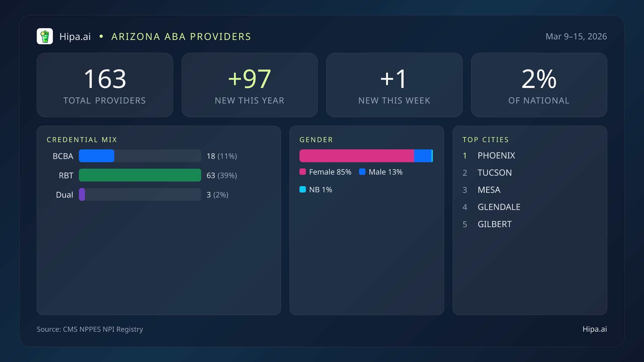
Task: Click the Hipa.ai drink logo icon
Action: point(45,36)
